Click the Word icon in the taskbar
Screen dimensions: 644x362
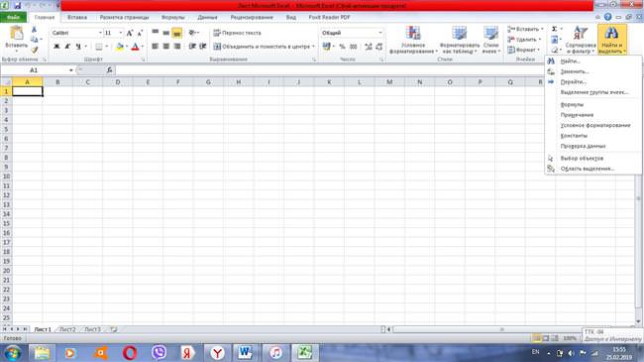point(245,352)
